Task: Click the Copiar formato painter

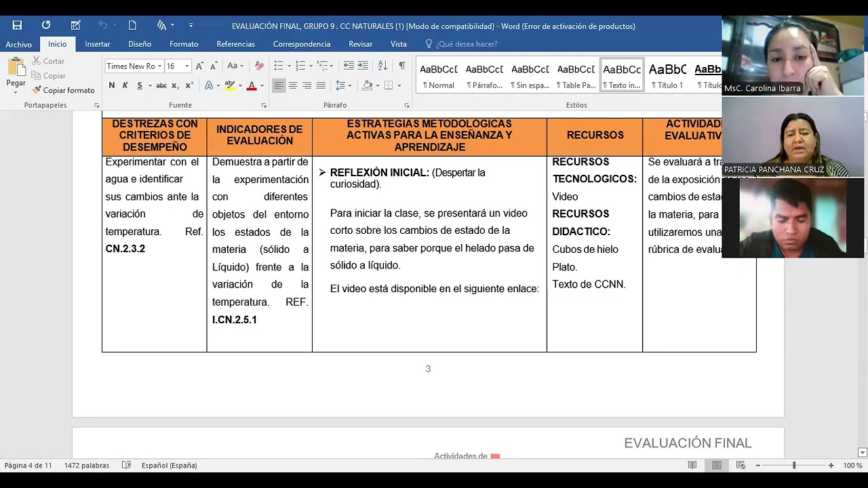Action: pos(63,90)
